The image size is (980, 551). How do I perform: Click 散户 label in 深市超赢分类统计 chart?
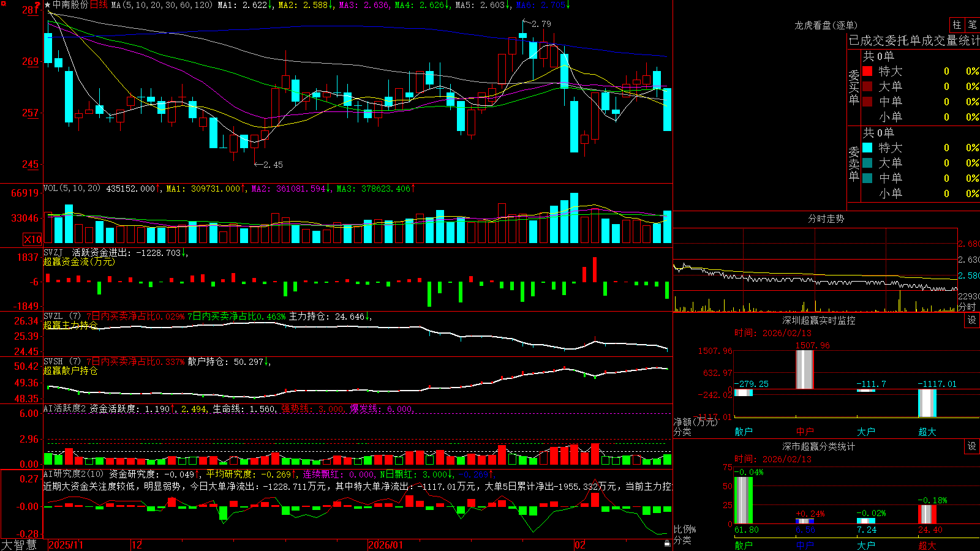tap(744, 545)
